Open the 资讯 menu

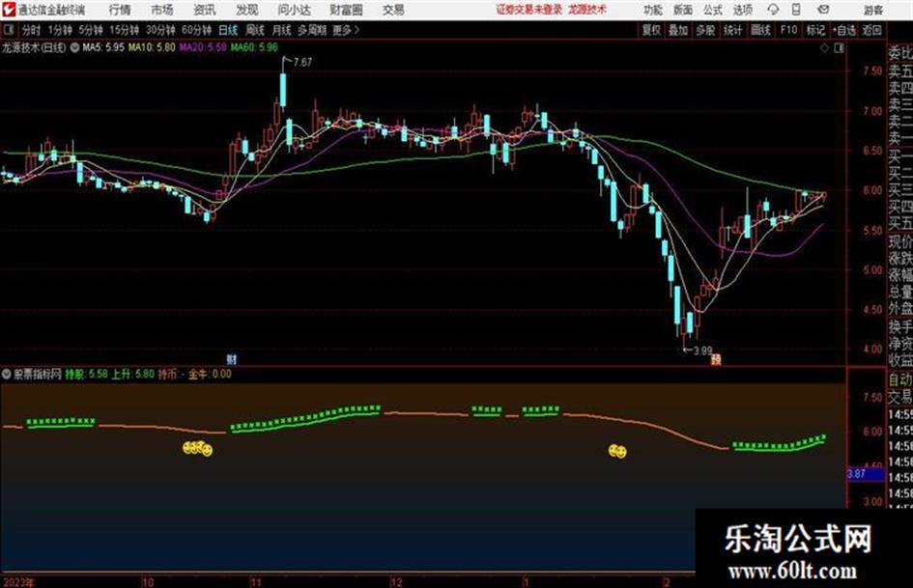[x=204, y=10]
